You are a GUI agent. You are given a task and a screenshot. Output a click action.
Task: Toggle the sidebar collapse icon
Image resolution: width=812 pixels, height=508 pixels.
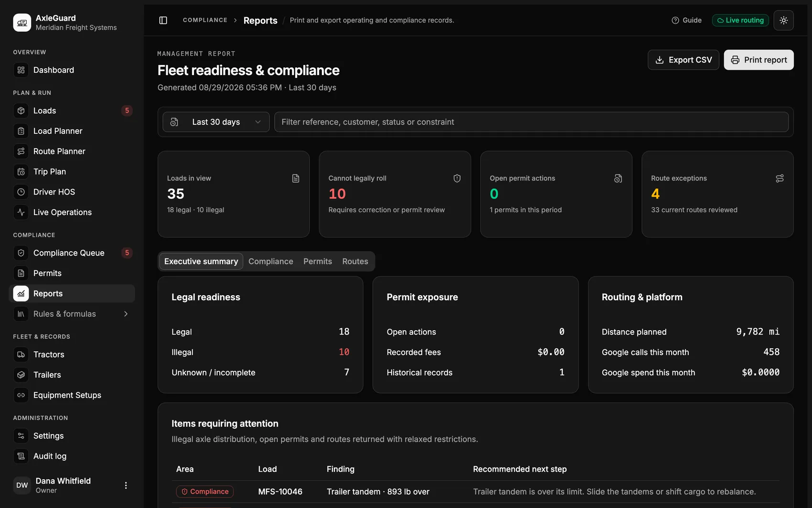(x=163, y=20)
